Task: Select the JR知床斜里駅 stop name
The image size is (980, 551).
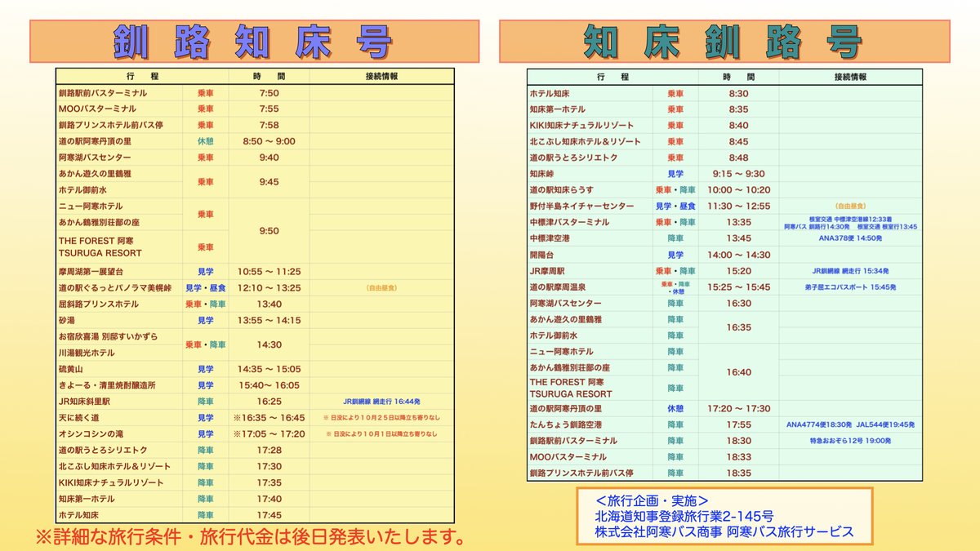Action: click(85, 401)
